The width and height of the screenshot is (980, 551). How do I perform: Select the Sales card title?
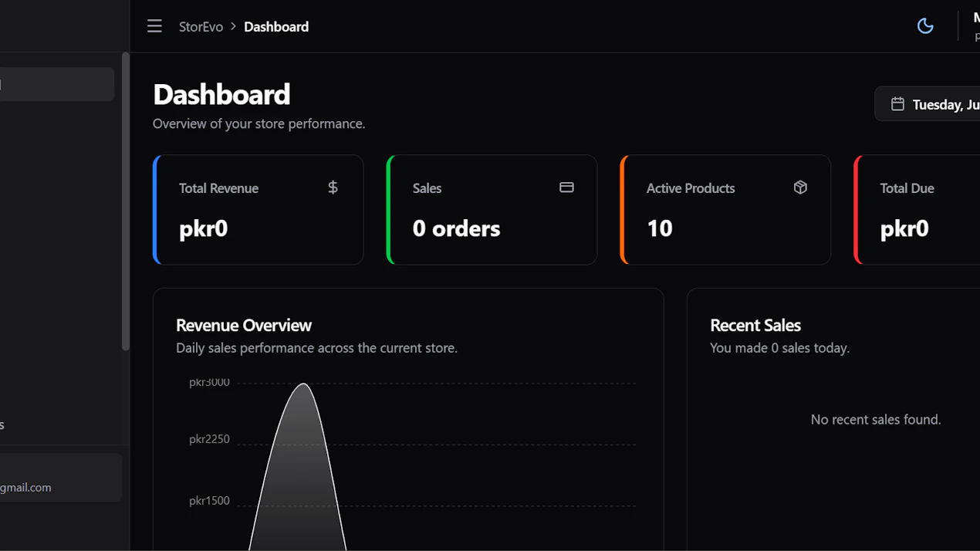427,188
